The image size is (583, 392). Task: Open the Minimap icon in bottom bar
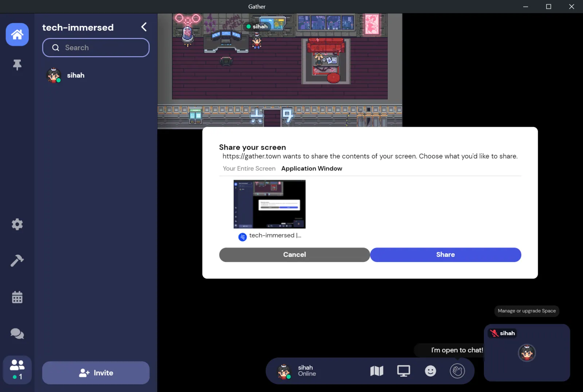(377, 371)
